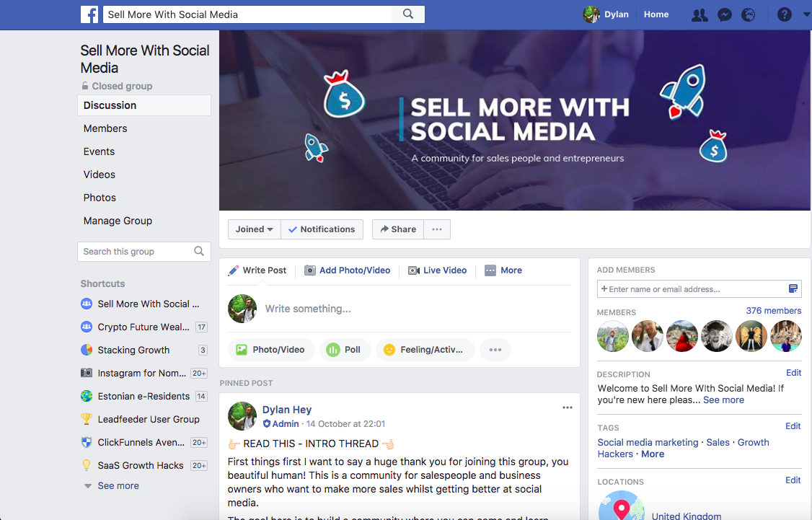812x520 pixels.
Task: Open pinned post options ellipsis
Action: (568, 407)
